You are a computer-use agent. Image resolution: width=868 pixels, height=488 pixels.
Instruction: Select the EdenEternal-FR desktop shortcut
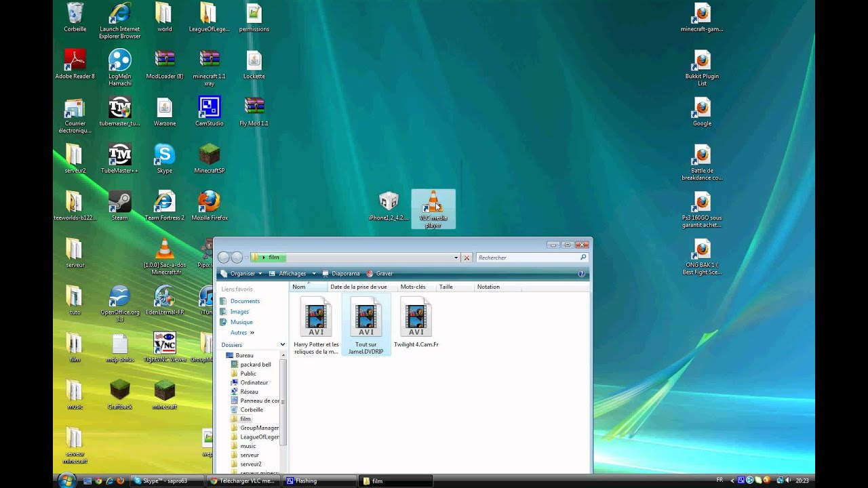[164, 300]
